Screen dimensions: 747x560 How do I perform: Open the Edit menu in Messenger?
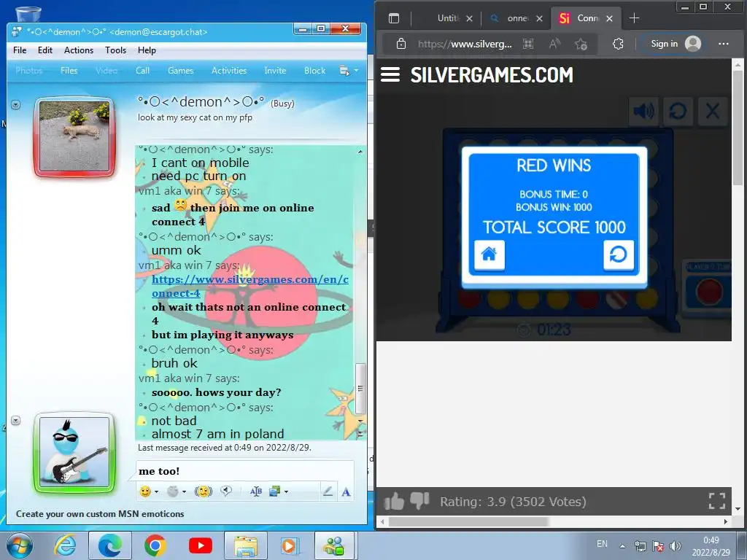pos(45,50)
